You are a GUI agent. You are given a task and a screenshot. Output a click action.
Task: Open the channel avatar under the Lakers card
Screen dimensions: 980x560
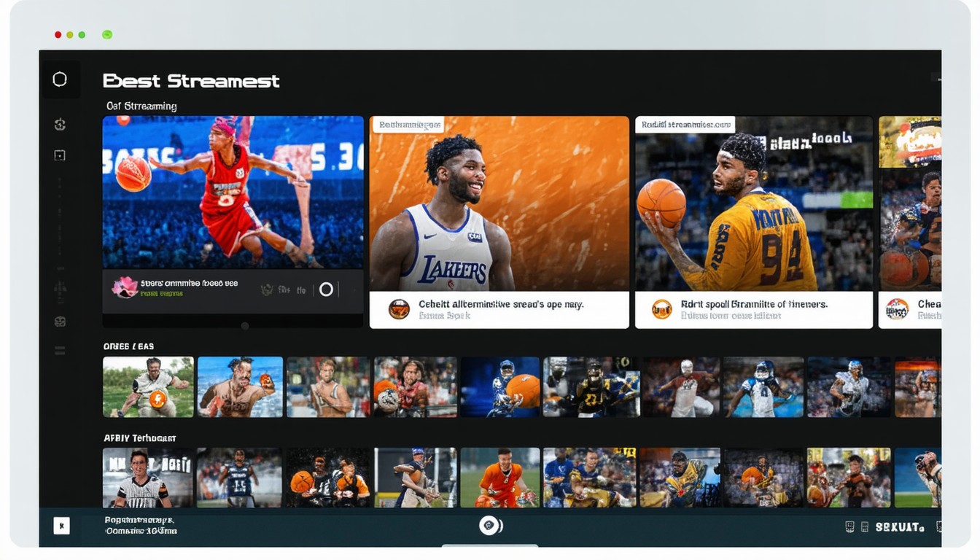tap(399, 309)
